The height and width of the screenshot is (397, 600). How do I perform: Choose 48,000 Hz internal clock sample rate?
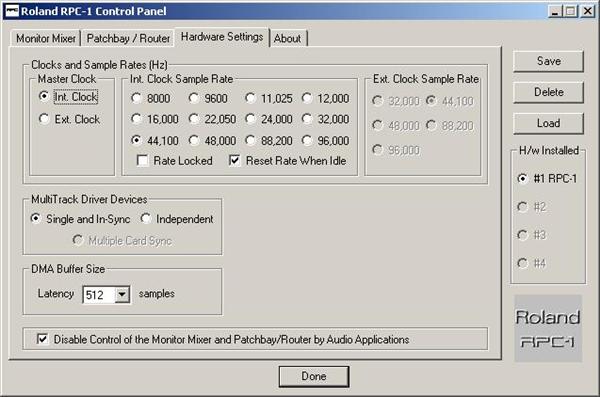tap(212, 141)
